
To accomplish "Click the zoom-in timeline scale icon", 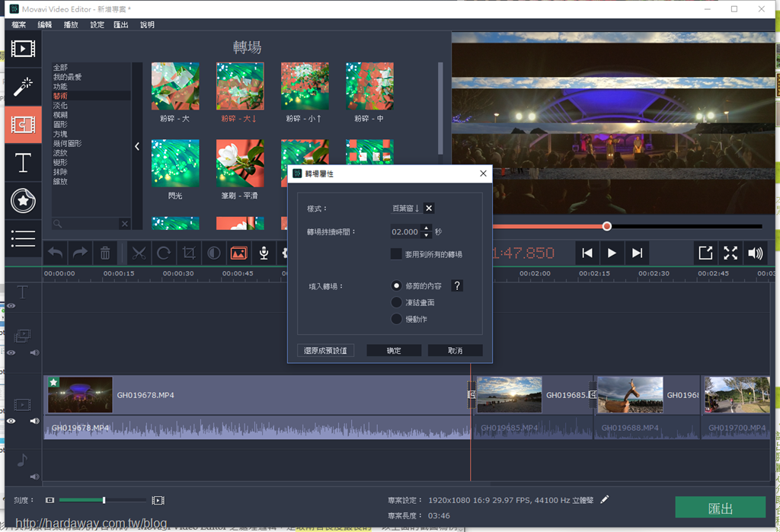I will click(x=158, y=500).
